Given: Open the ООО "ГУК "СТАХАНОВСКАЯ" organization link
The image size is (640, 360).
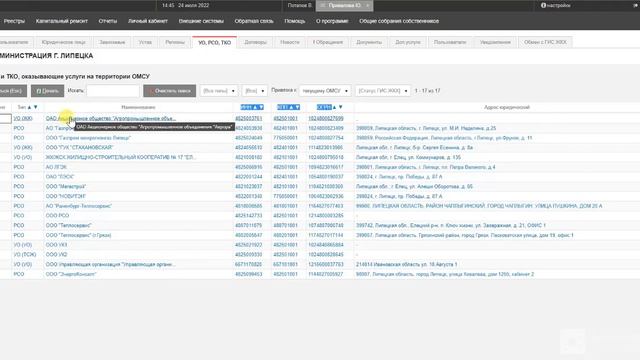Looking at the screenshot, I should 79,147.
